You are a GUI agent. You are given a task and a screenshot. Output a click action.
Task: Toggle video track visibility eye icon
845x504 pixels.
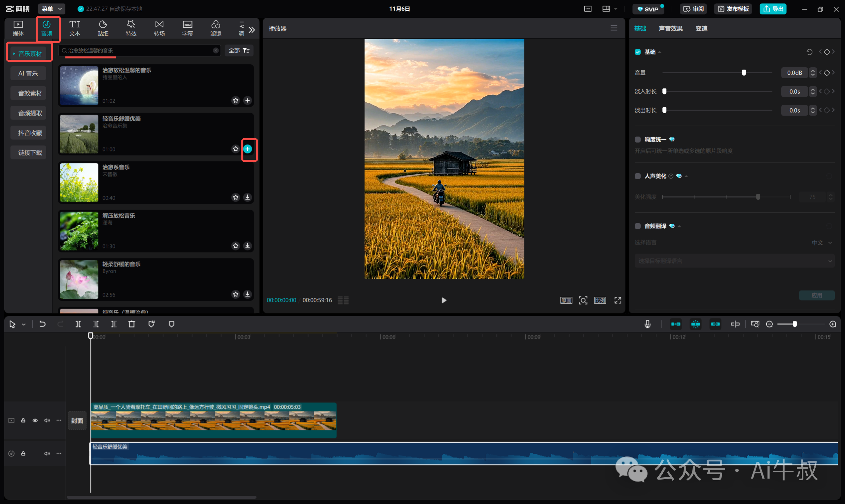35,420
